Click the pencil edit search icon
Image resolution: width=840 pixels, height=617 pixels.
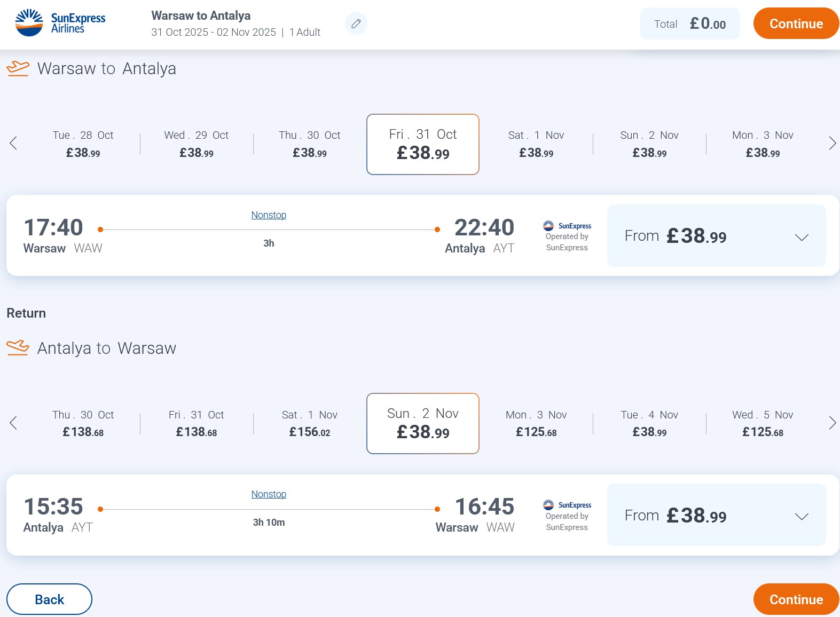point(356,23)
